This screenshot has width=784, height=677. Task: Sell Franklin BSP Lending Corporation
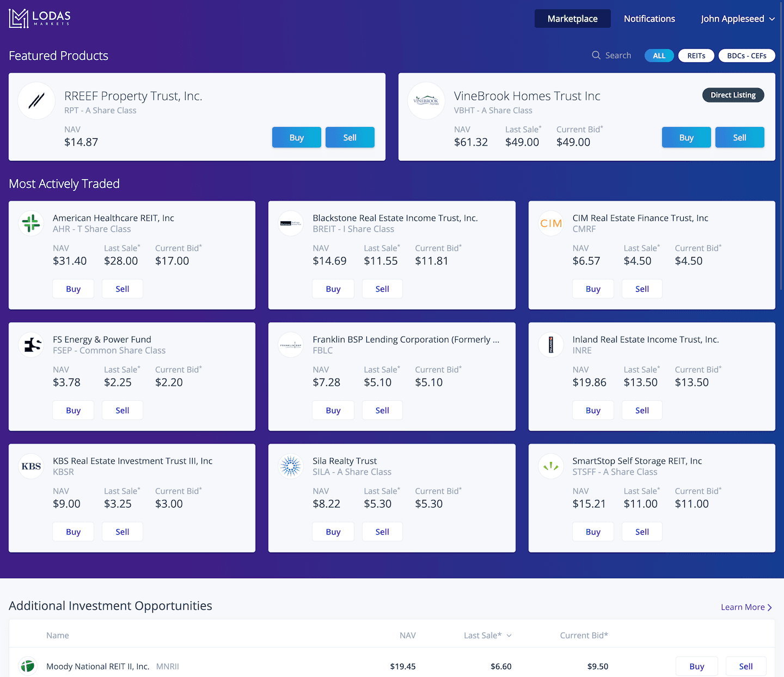coord(382,410)
